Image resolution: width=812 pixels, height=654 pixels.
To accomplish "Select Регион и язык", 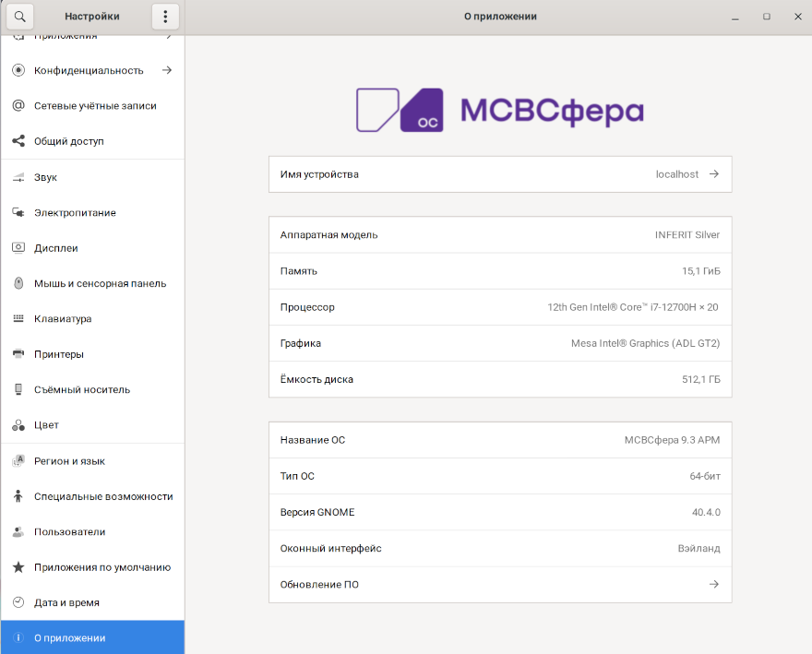I will click(x=92, y=461).
